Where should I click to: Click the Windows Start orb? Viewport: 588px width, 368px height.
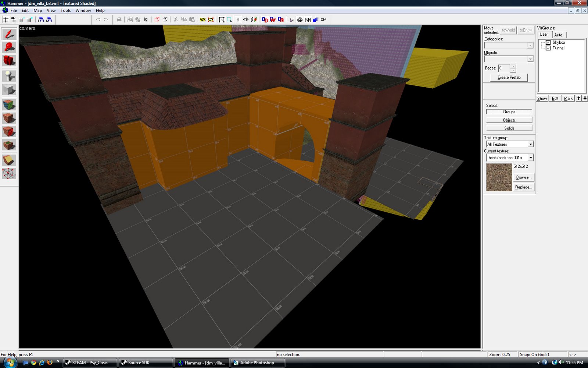pos(9,362)
